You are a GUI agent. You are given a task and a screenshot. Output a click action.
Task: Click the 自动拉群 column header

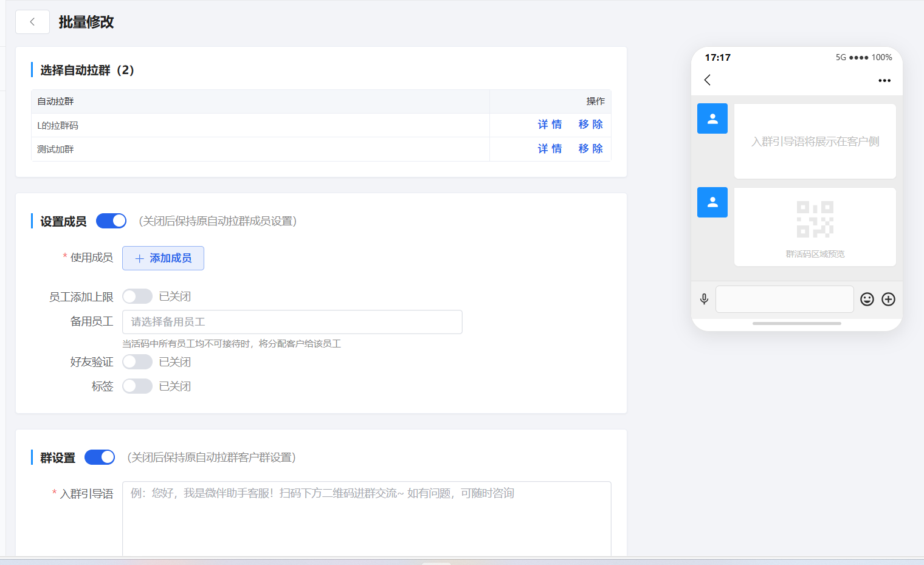[x=55, y=101]
